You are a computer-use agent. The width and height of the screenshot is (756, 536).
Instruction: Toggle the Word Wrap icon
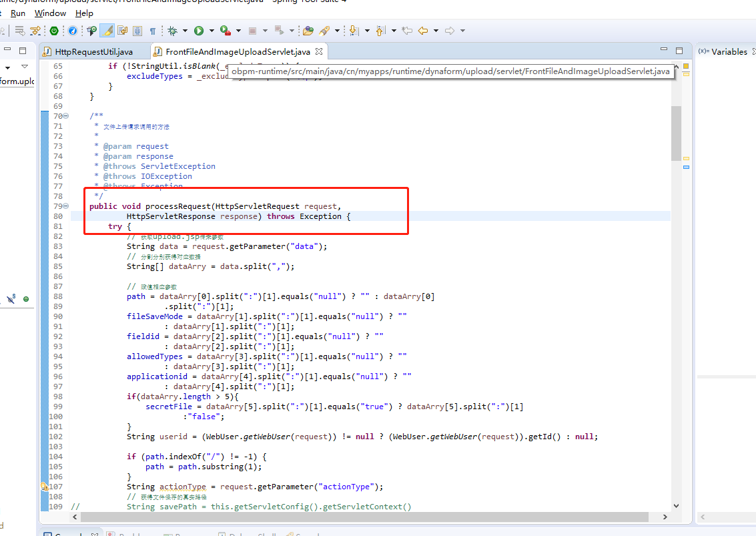123,31
